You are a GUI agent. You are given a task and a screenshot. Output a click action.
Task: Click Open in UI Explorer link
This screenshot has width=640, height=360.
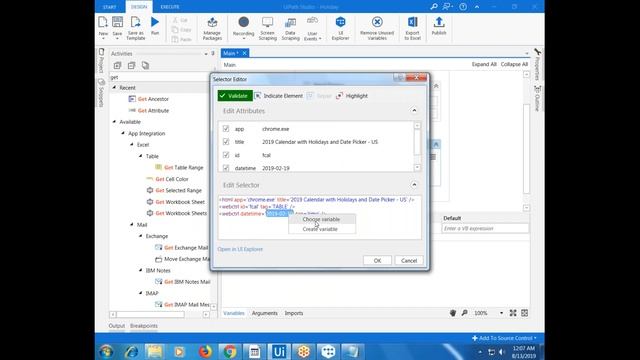tap(240, 249)
